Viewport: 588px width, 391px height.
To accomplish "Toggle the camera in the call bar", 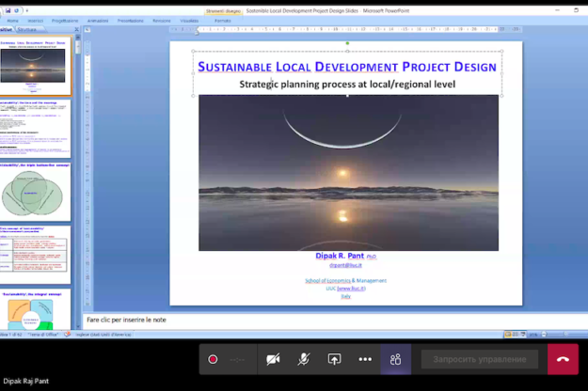I will tap(273, 359).
